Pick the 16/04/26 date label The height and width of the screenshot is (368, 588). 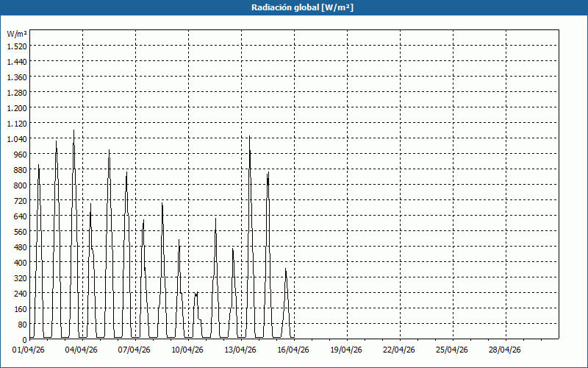pos(293,350)
